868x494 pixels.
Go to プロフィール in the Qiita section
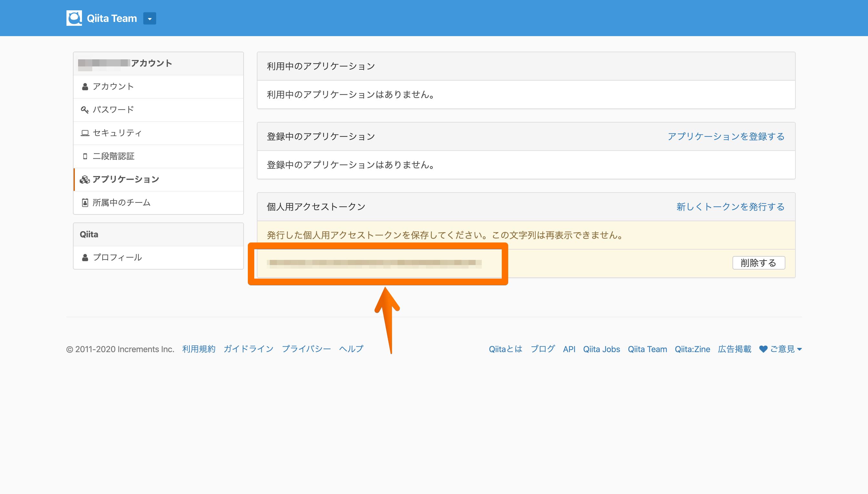(117, 258)
